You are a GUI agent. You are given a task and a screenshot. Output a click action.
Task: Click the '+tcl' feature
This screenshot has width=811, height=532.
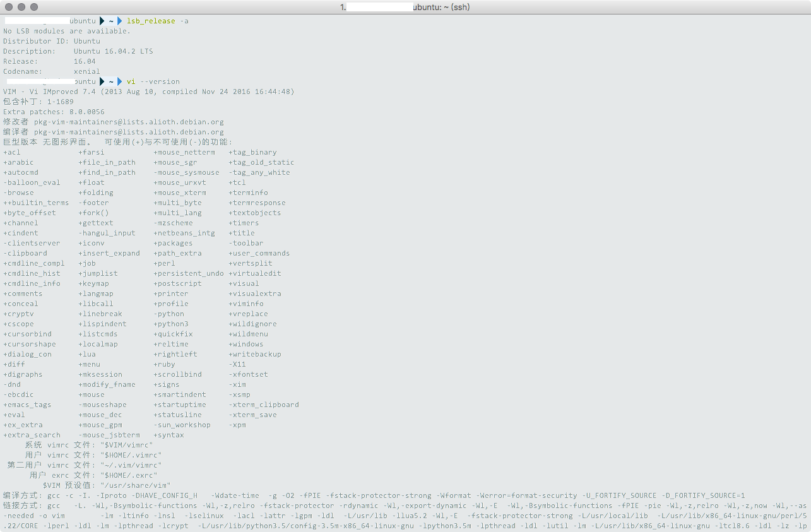(237, 182)
